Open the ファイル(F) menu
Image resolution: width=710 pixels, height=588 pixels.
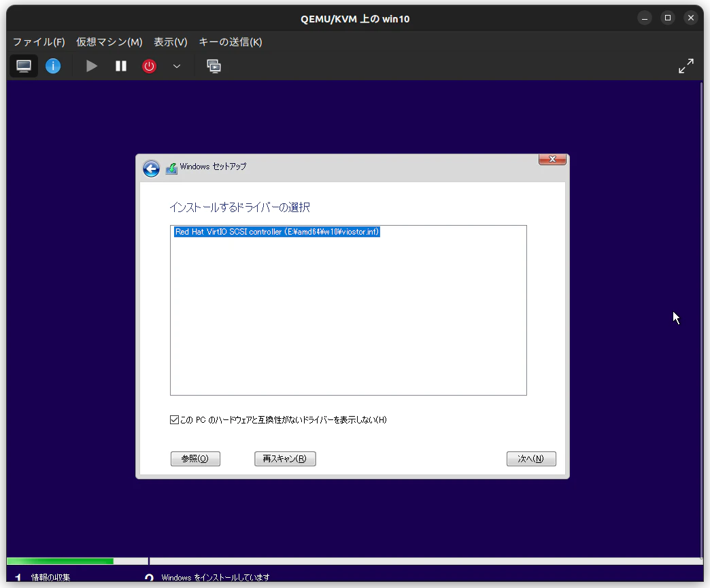(39, 42)
